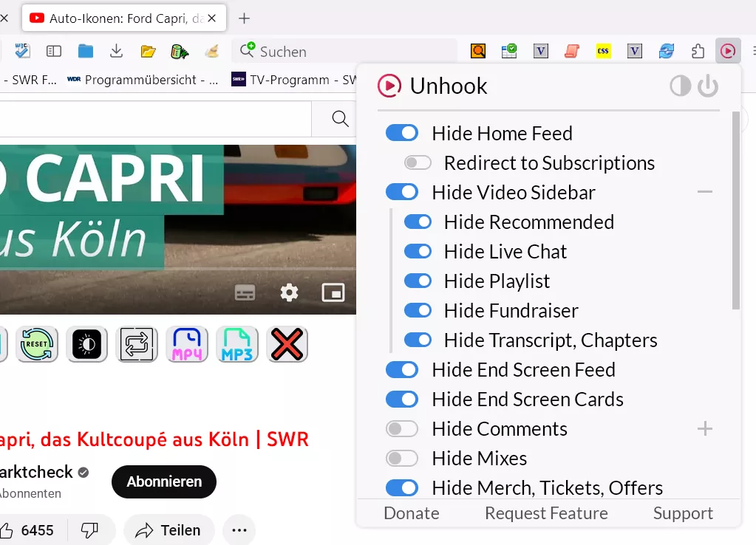This screenshot has height=545, width=756.
Task: Click the Unhook extension toolbar icon
Action: point(728,51)
